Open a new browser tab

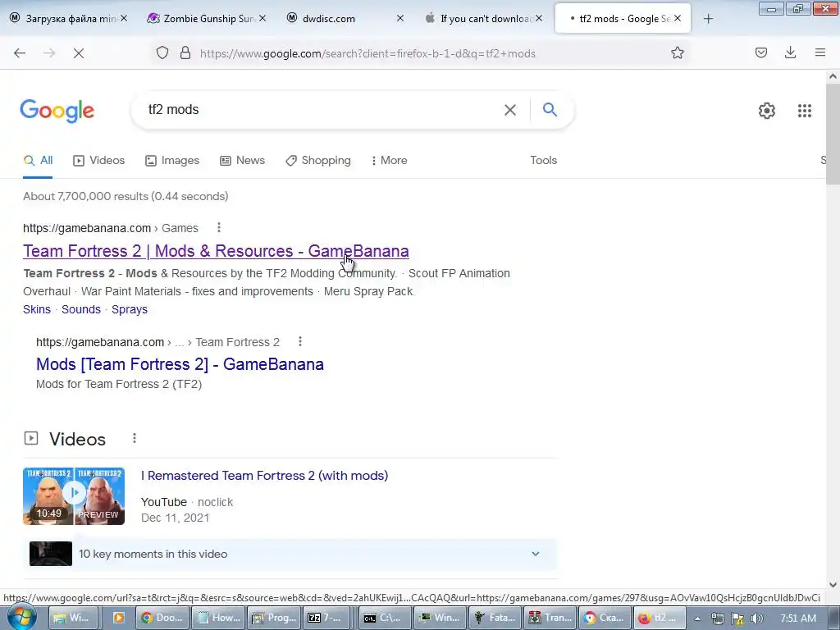click(x=708, y=19)
